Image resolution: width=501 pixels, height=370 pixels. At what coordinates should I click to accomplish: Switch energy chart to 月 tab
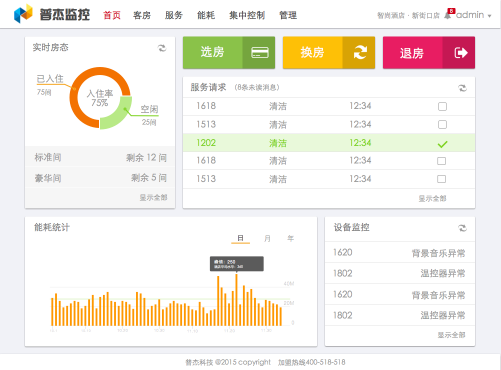pyautogui.click(x=267, y=238)
